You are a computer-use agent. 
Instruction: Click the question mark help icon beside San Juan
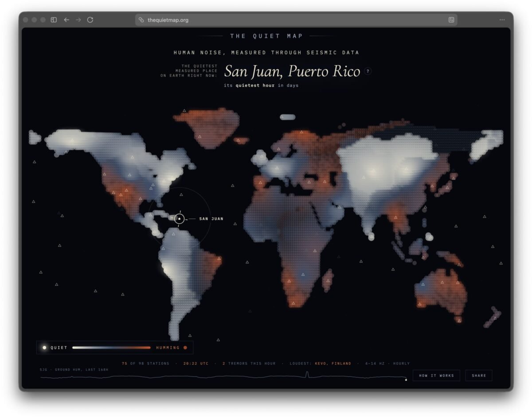tap(368, 71)
